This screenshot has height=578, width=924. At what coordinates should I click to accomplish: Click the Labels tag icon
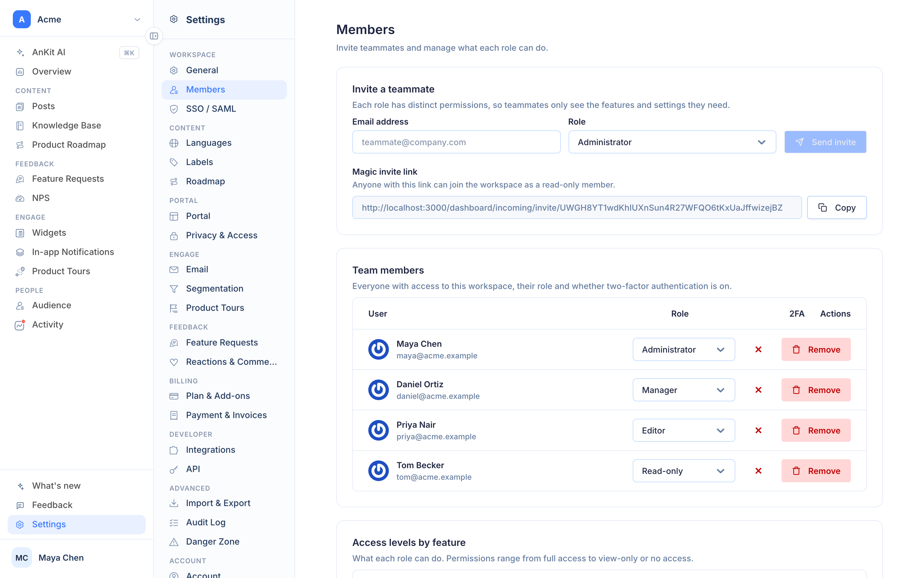coord(174,162)
